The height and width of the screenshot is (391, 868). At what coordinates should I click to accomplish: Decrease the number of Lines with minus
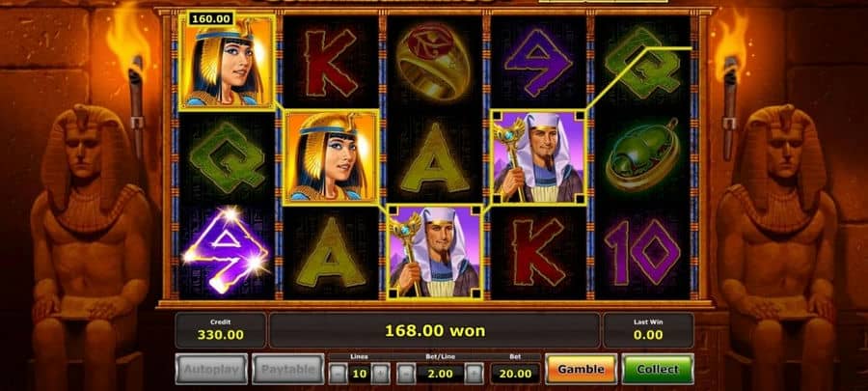click(x=338, y=374)
